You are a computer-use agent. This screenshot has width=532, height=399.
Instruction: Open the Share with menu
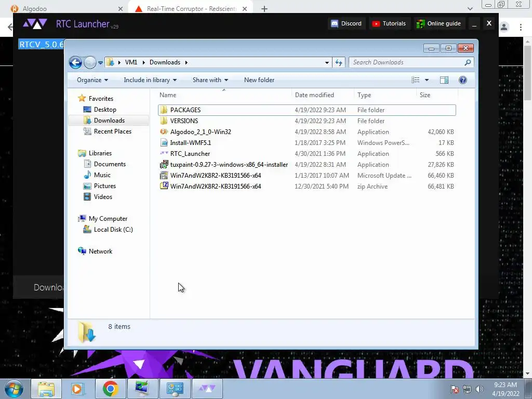coord(210,80)
